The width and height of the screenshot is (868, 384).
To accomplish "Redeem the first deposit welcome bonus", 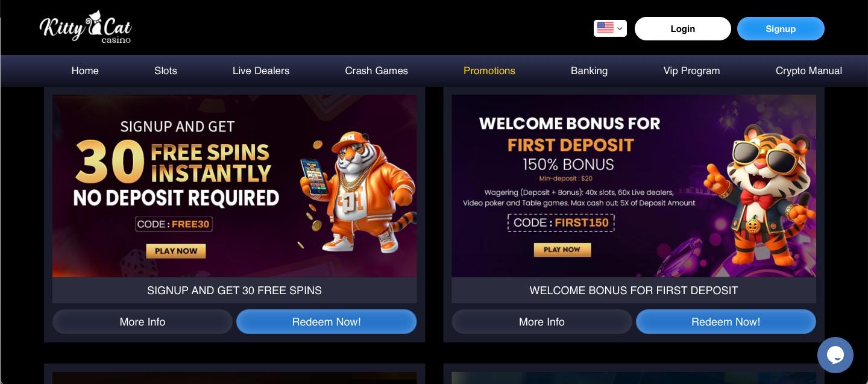I will point(726,322).
